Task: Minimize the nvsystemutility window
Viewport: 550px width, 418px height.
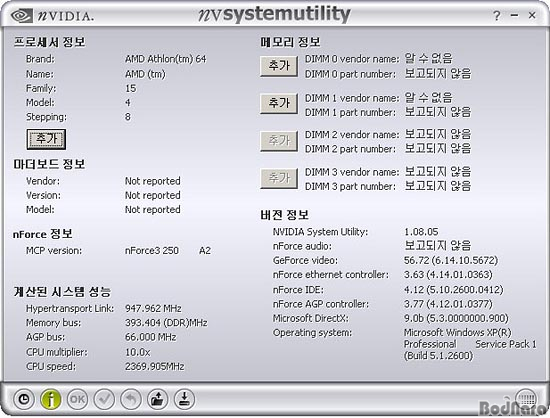Action: click(x=514, y=15)
